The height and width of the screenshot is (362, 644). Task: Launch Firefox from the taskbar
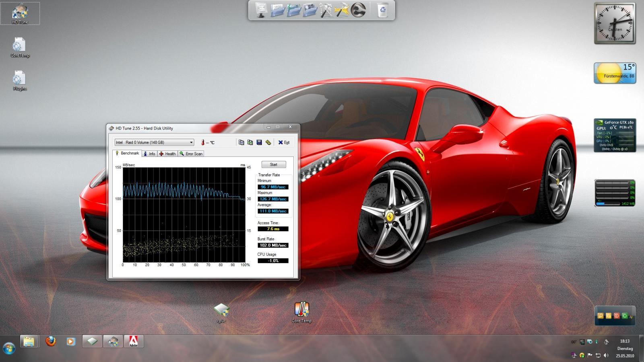pyautogui.click(x=51, y=341)
